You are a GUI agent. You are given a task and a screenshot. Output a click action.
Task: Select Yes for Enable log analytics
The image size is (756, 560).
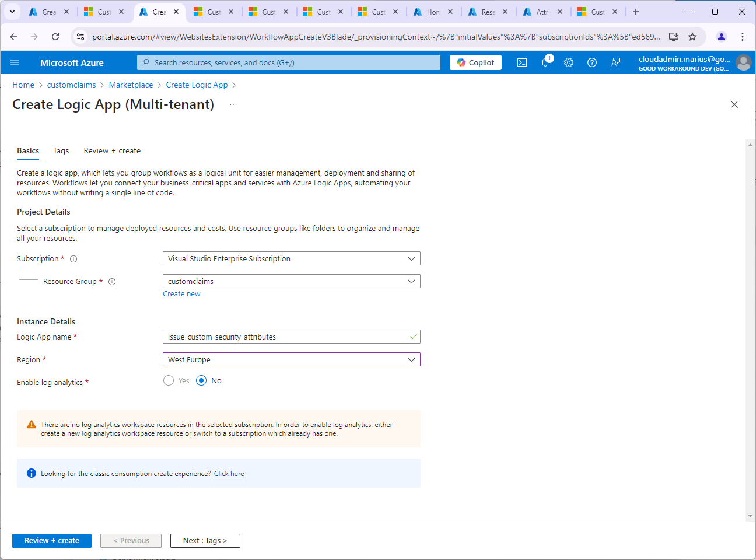[x=169, y=381]
